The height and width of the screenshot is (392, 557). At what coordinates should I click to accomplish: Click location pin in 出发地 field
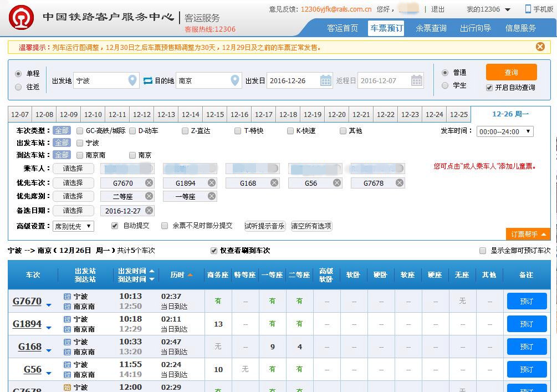[x=132, y=80]
